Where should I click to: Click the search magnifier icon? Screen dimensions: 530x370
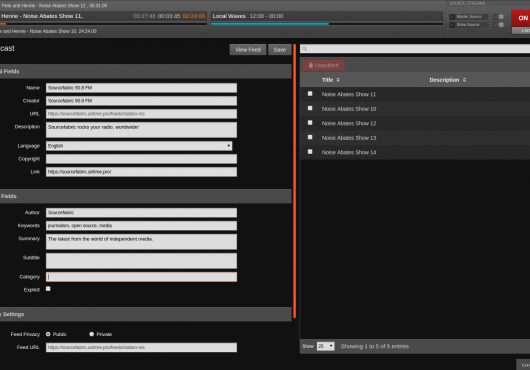point(305,49)
